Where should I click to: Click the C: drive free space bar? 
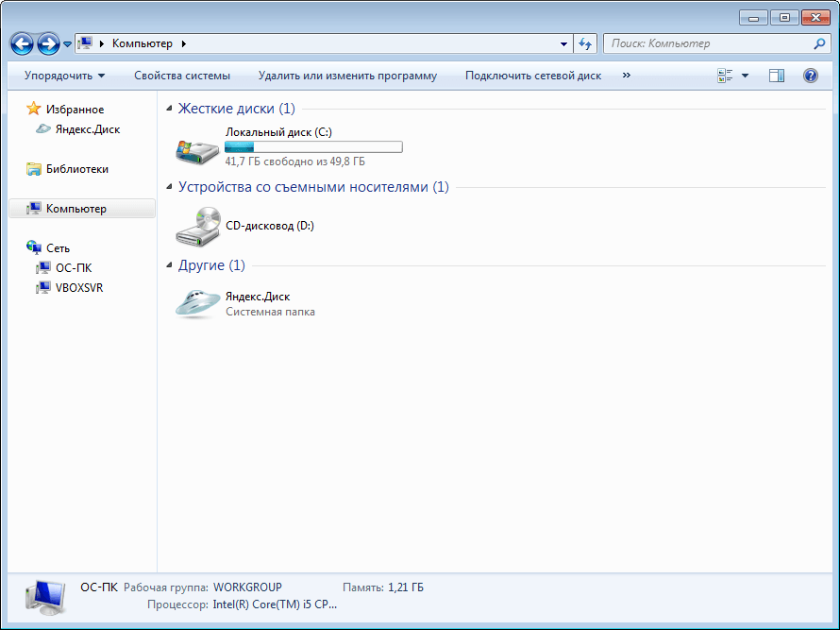[312, 147]
